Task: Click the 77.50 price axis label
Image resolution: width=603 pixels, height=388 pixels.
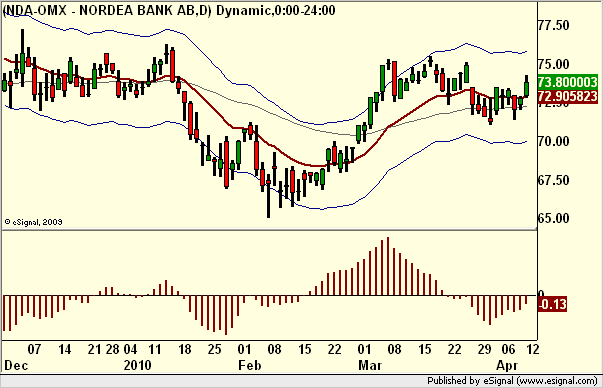Action: pos(553,26)
